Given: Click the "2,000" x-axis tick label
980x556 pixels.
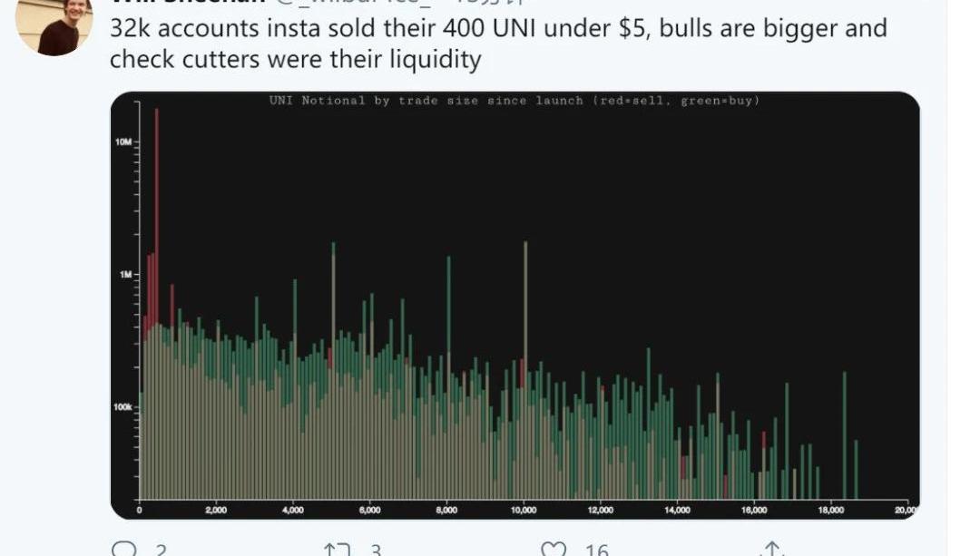Looking at the screenshot, I should point(216,511).
